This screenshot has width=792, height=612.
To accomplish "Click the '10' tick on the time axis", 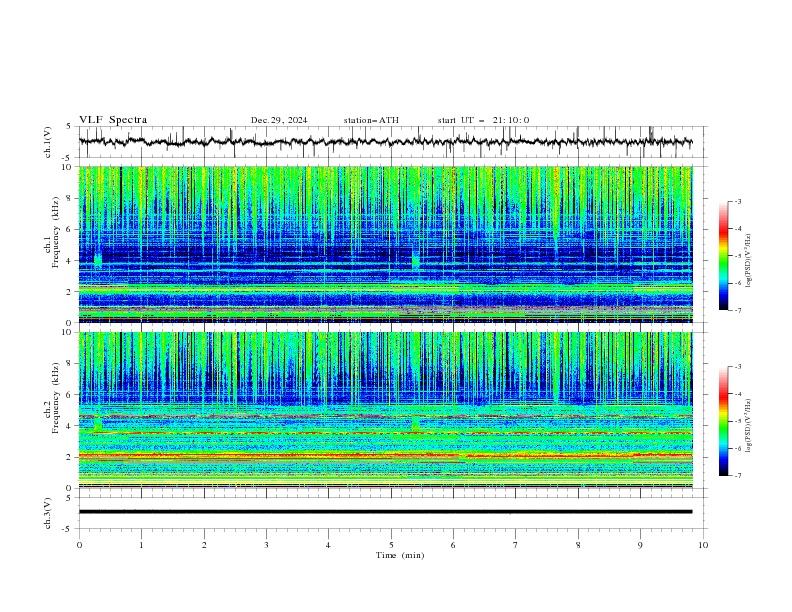I will click(x=703, y=545).
